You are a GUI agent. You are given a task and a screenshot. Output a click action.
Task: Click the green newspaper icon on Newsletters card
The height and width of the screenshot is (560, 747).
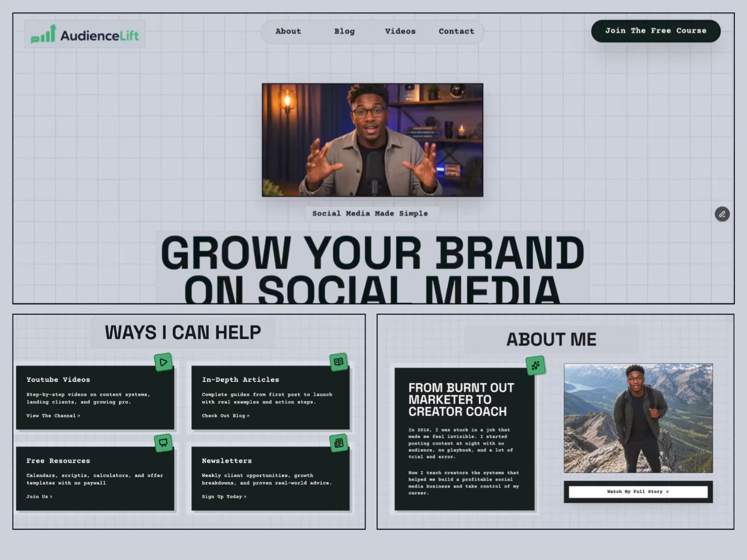(x=339, y=443)
